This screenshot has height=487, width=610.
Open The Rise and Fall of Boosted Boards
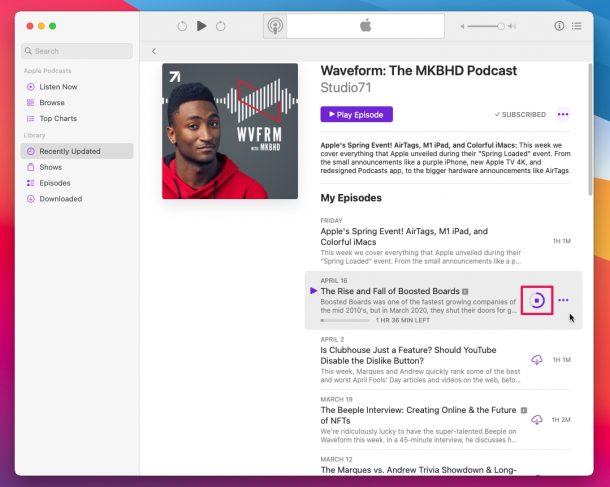(389, 291)
